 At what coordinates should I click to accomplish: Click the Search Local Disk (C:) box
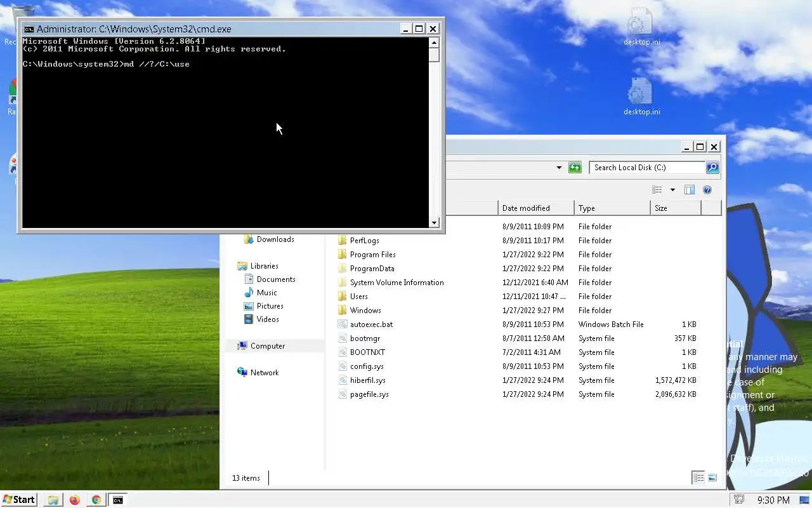(647, 168)
